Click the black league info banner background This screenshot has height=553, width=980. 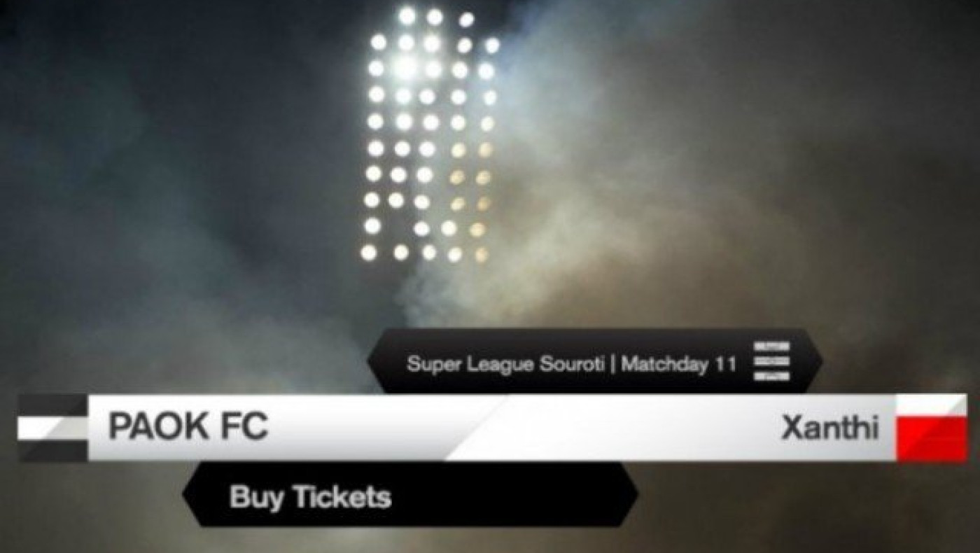(x=595, y=362)
